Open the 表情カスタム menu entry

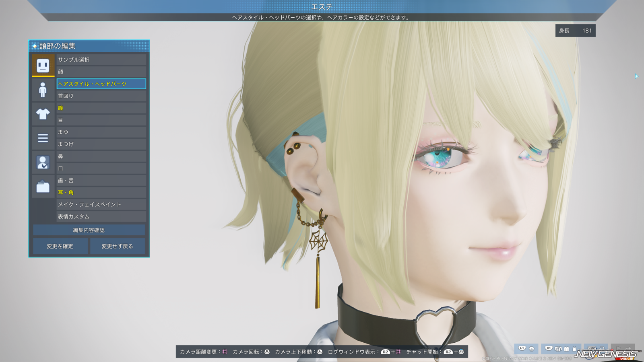pyautogui.click(x=101, y=216)
